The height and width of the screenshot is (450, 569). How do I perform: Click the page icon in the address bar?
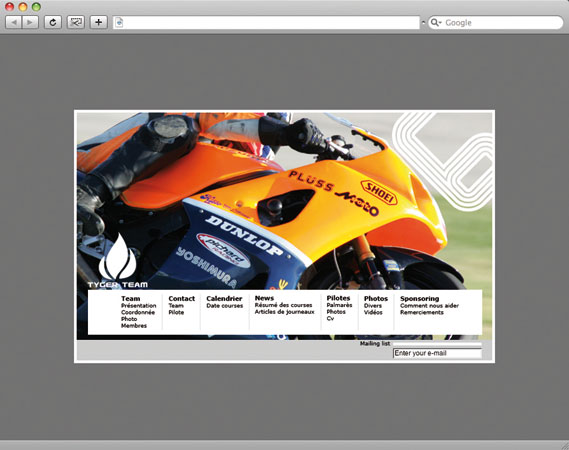[x=119, y=22]
